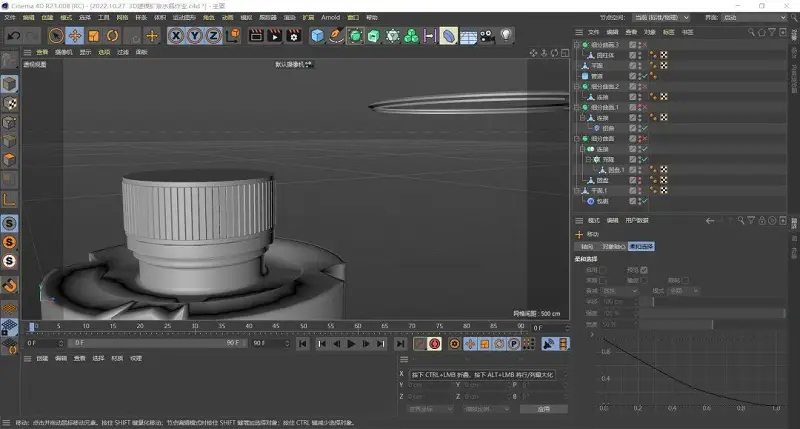
Task: Click the 应用 apply button in coordinates panel
Action: [544, 409]
